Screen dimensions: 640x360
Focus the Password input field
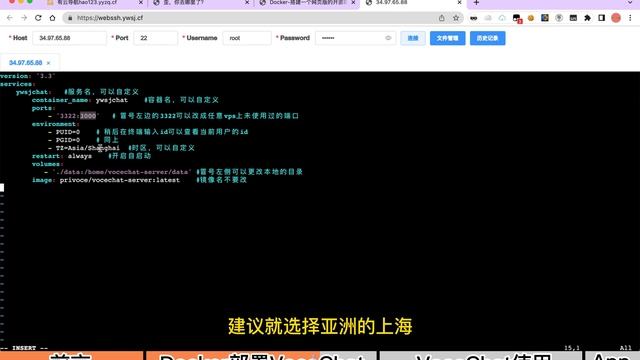[355, 38]
